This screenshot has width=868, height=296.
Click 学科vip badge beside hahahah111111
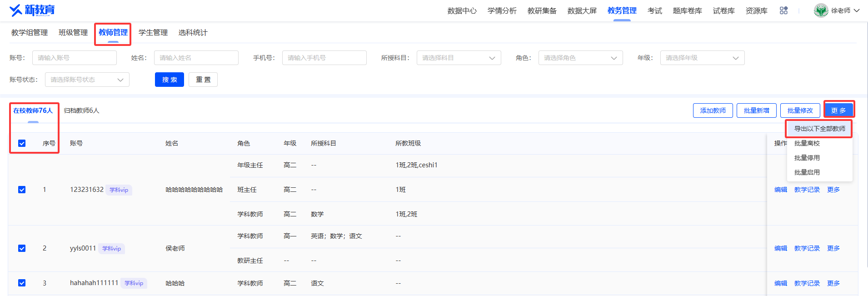tap(134, 283)
